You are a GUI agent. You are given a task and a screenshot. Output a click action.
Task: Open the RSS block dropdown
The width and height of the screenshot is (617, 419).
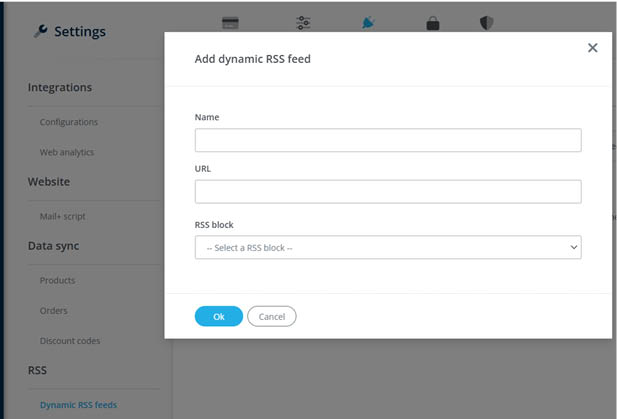(x=387, y=247)
